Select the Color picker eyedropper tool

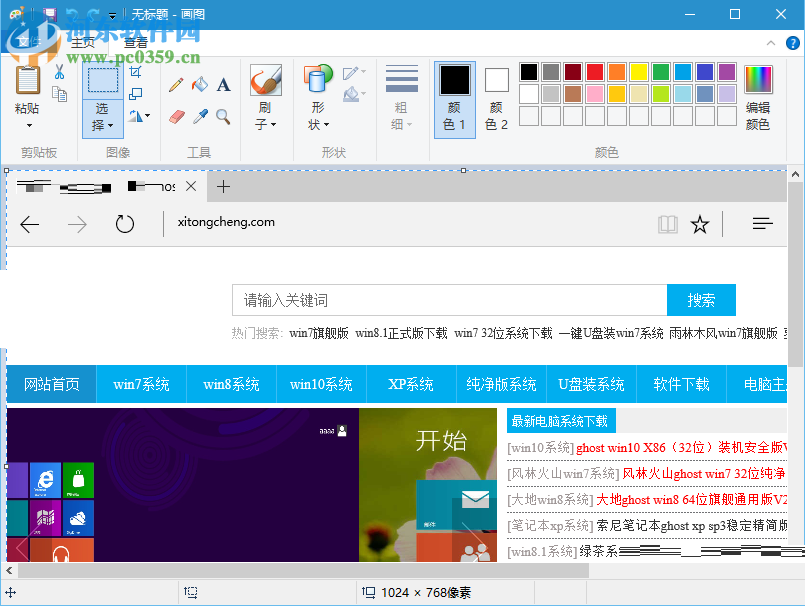(x=200, y=115)
